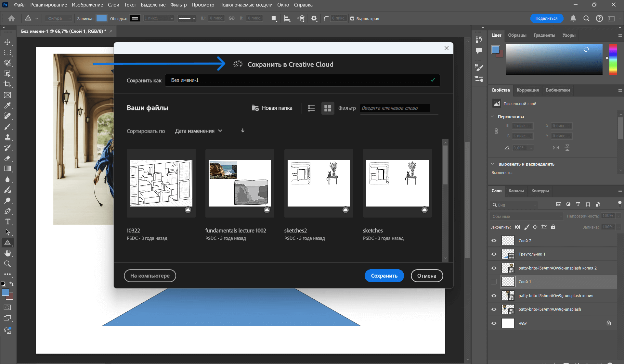This screenshot has height=364, width=624.
Task: Open the Обычные blend mode dropdown
Action: coord(526,216)
